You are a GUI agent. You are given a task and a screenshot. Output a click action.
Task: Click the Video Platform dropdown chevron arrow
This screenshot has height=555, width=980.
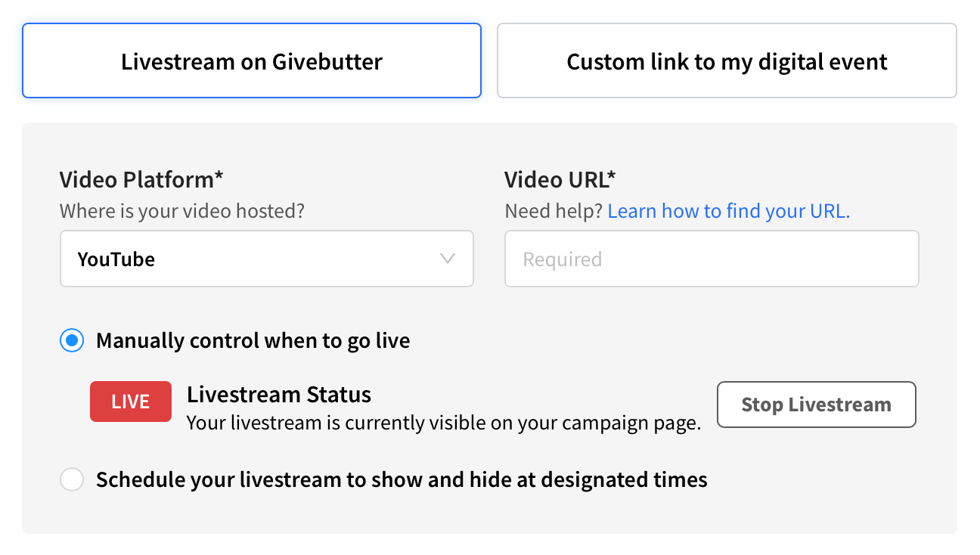point(447,259)
